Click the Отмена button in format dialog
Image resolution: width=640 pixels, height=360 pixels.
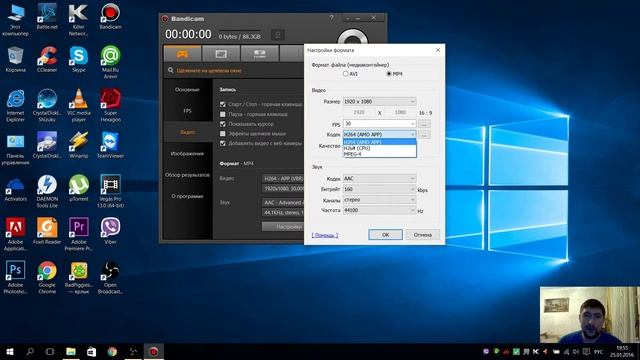(x=422, y=235)
